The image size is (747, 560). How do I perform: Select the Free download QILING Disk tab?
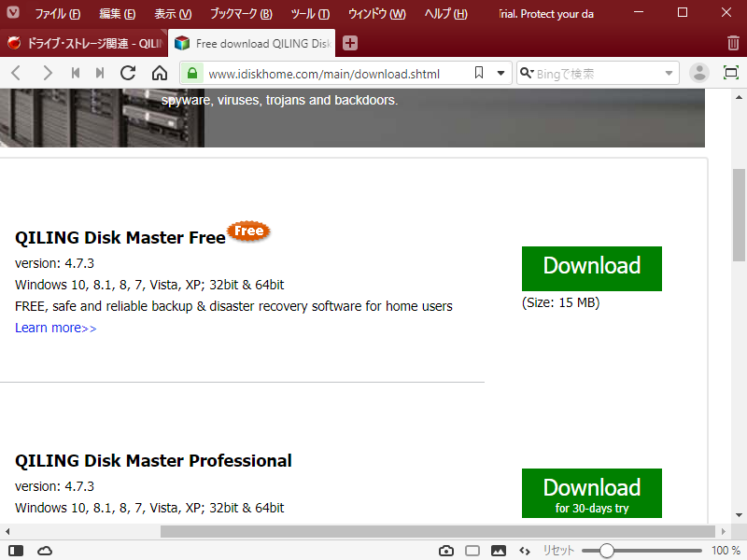(251, 43)
